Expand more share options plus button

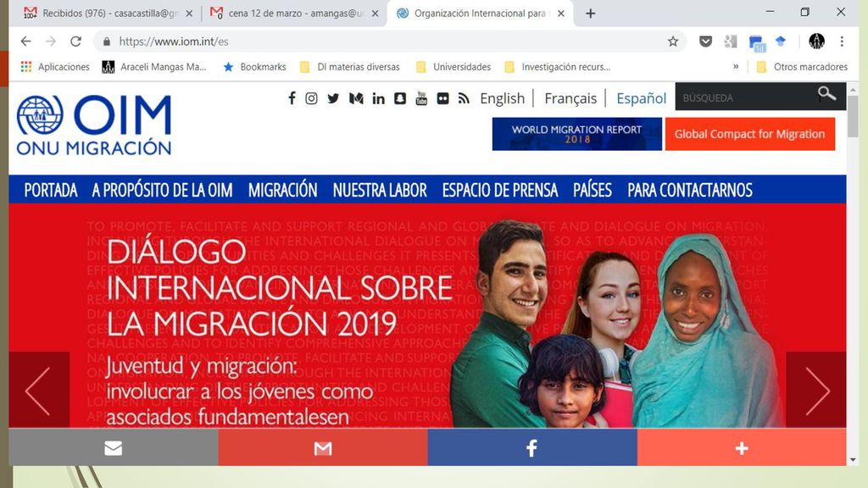coord(742,447)
